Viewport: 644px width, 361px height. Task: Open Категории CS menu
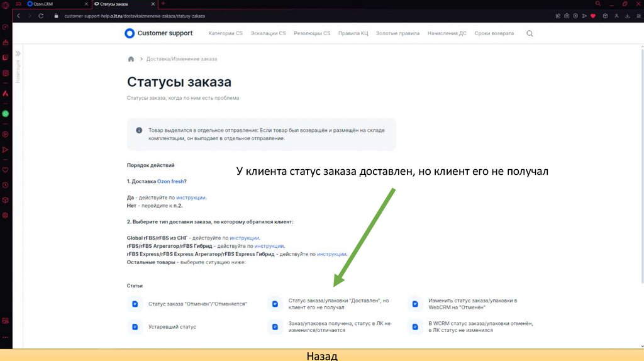tap(226, 33)
